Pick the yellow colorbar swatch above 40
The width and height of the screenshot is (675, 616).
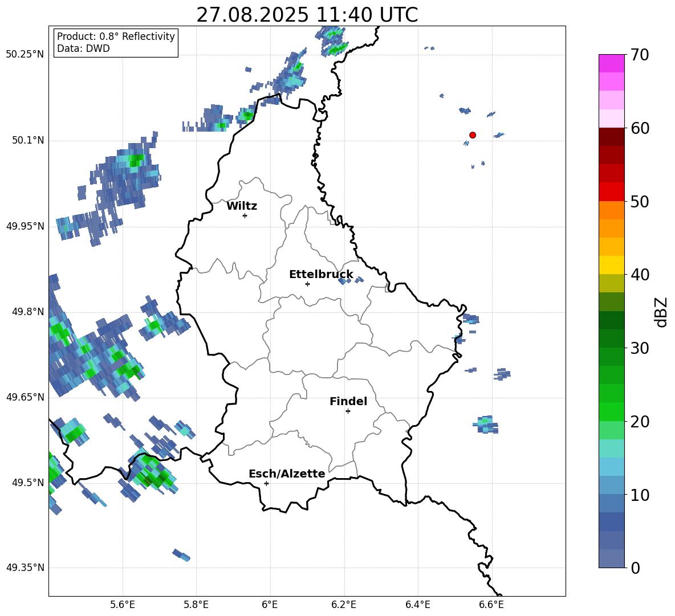click(x=611, y=265)
